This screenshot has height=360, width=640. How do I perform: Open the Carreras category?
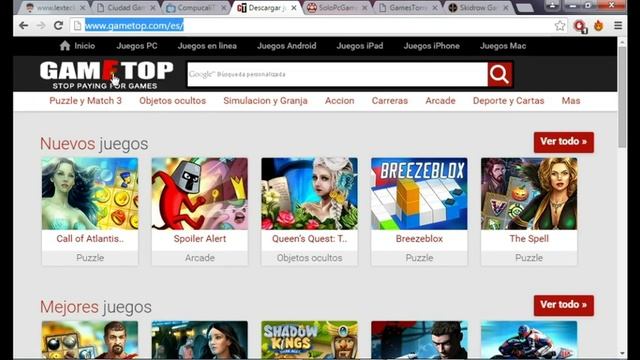389,101
